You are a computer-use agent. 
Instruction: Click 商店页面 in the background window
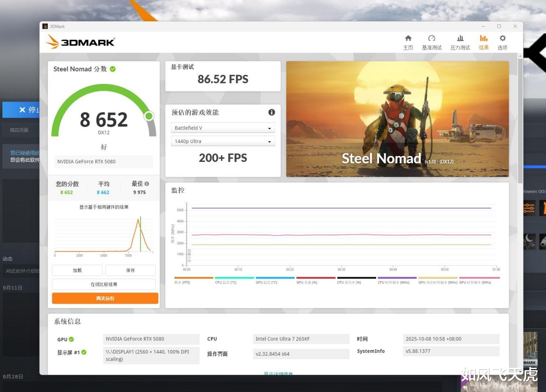[x=19, y=130]
